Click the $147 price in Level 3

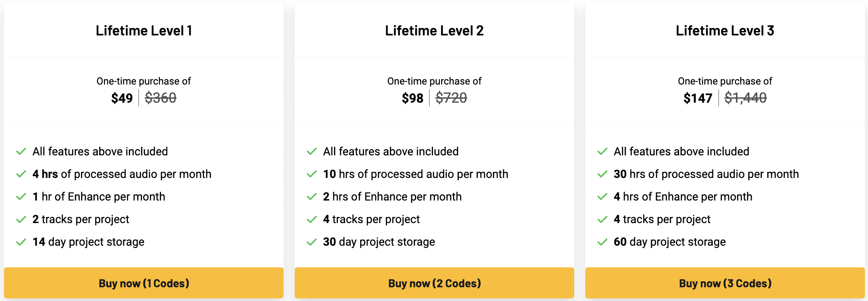click(x=698, y=98)
